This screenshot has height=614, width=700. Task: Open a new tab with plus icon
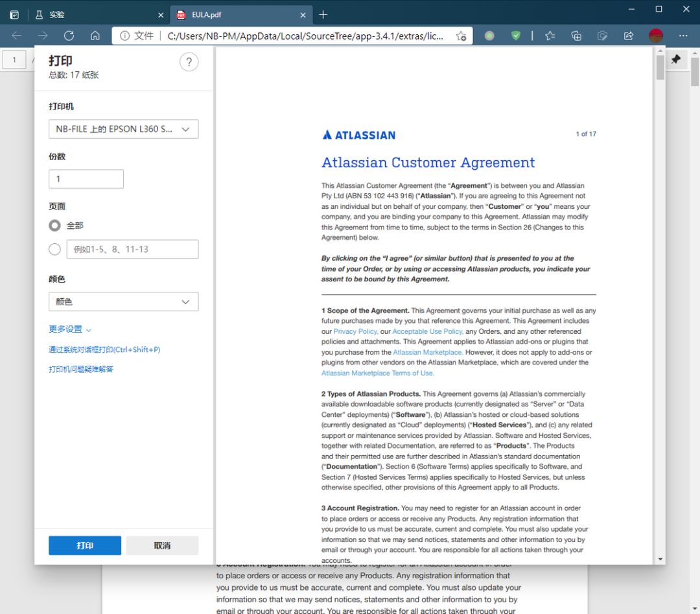point(323,15)
